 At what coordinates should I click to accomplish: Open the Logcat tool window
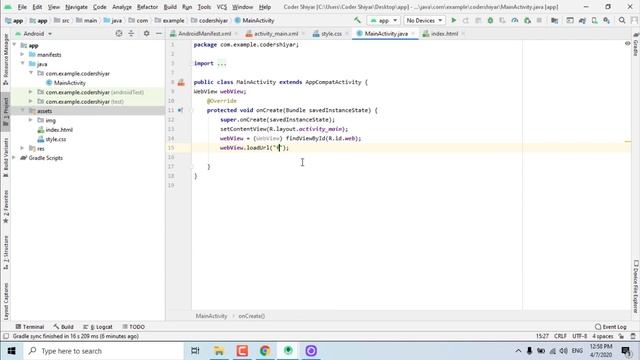[98, 327]
